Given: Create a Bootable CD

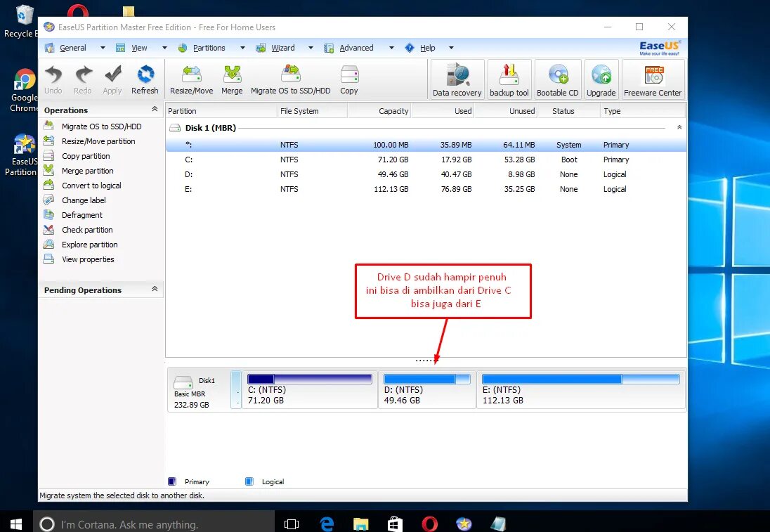Looking at the screenshot, I should 558,79.
